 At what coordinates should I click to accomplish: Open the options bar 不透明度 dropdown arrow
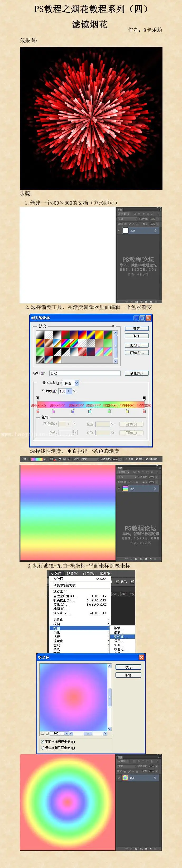[x=120, y=459]
